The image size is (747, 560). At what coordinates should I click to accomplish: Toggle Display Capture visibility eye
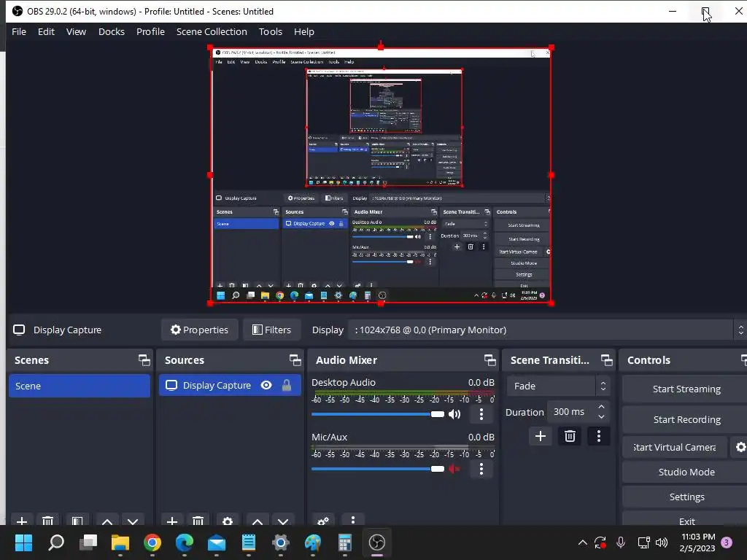(266, 385)
